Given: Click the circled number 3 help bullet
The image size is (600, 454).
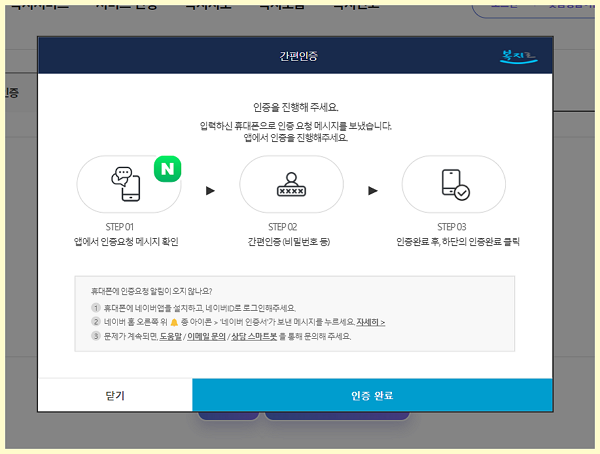Looking at the screenshot, I should click(96, 336).
